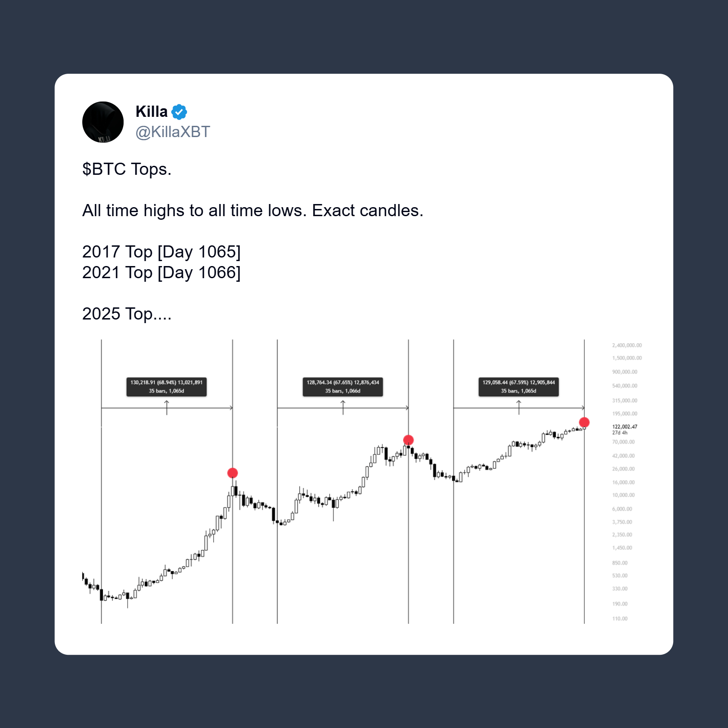
Task: Click the "2021 Top [Day 1066]" text line
Action: [161, 273]
